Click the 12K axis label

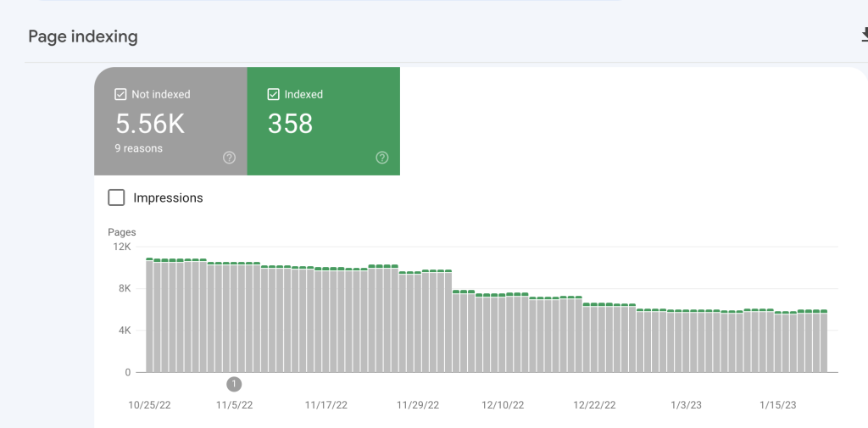(x=122, y=247)
